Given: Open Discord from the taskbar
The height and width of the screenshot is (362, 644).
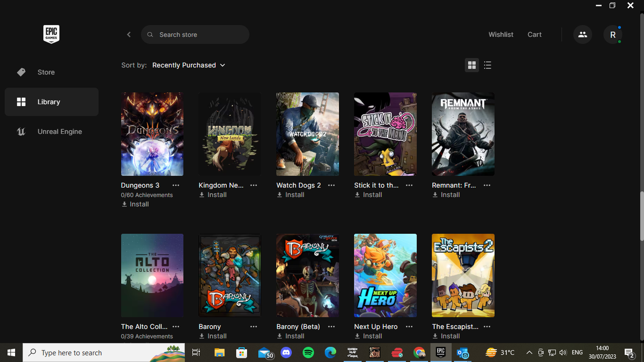Looking at the screenshot, I should tap(286, 353).
